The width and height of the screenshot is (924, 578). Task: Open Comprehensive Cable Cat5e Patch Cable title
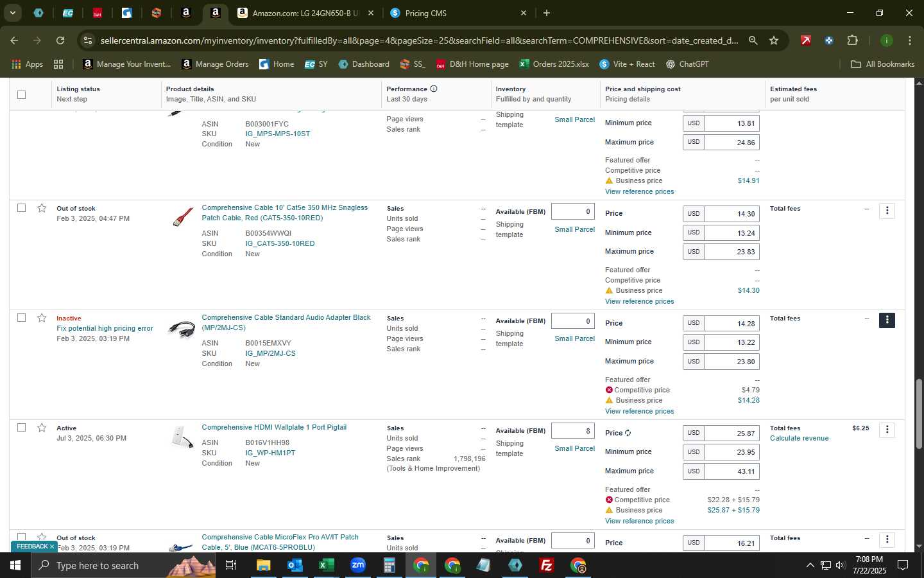coord(285,213)
